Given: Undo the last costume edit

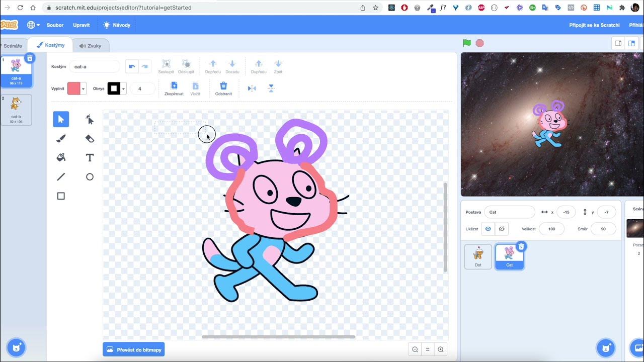Looking at the screenshot, I should (x=132, y=66).
